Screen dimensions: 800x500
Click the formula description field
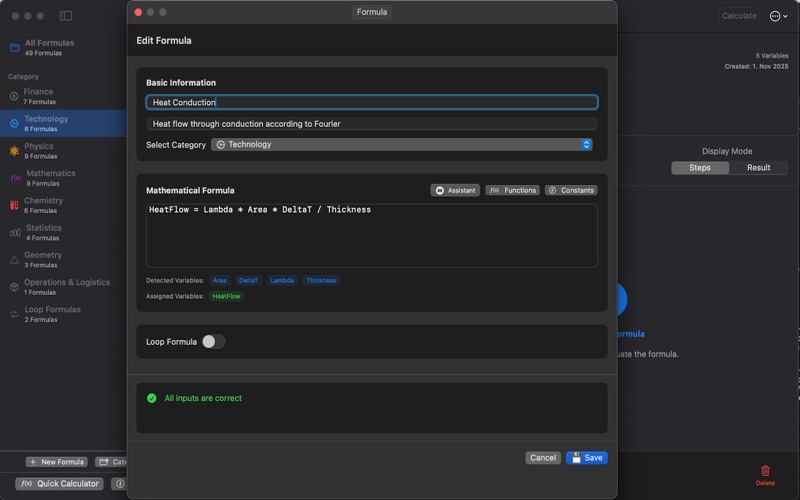point(371,124)
